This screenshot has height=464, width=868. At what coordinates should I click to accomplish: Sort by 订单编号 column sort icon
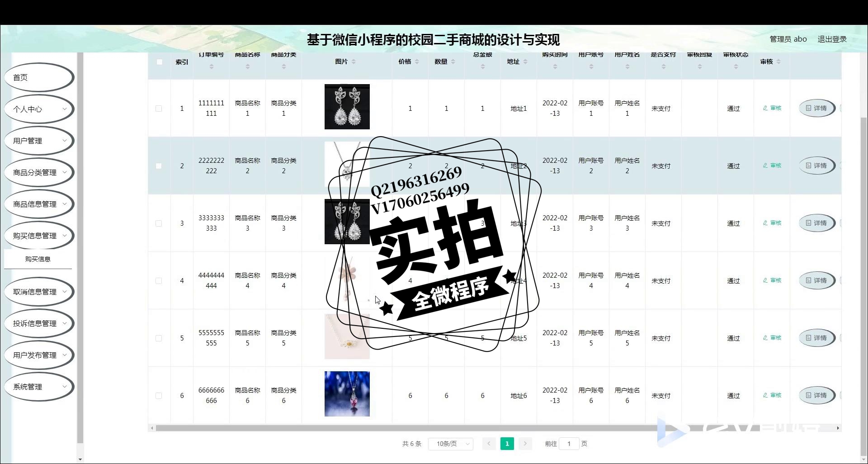212,66
